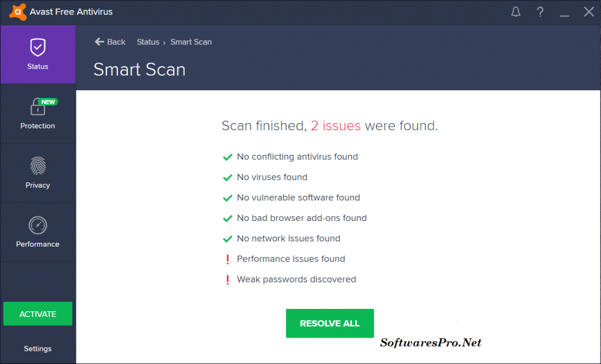Click the green checkmark beside No viruses found
The image size is (601, 364).
click(227, 177)
